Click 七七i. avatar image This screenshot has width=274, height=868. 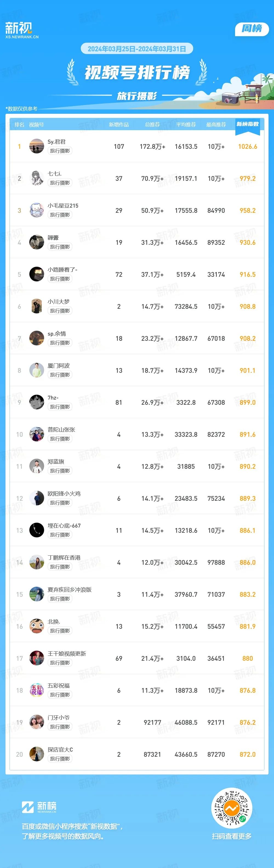[x=36, y=178]
